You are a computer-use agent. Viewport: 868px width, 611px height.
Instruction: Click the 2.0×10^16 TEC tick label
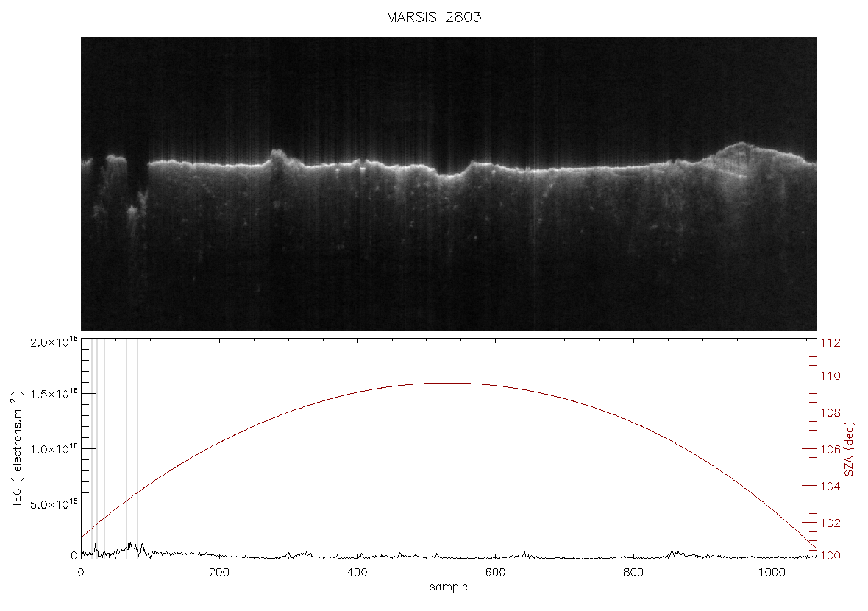click(54, 342)
